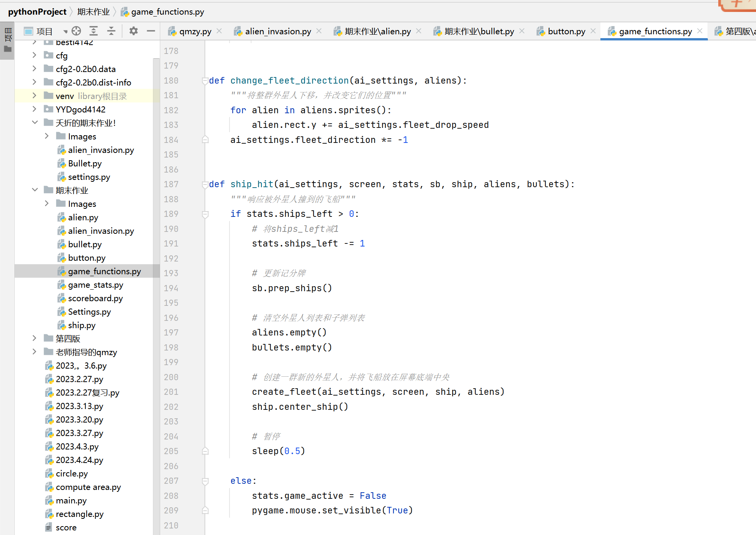Select 2023.2.27复习.py in the project tree
Screen dimensions: 756x535
pyautogui.click(x=87, y=392)
